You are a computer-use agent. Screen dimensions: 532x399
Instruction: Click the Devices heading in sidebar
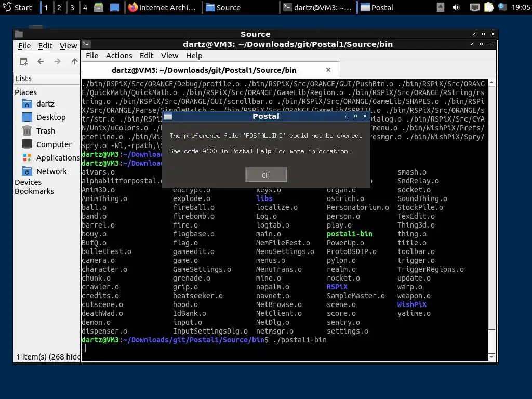pyautogui.click(x=28, y=182)
